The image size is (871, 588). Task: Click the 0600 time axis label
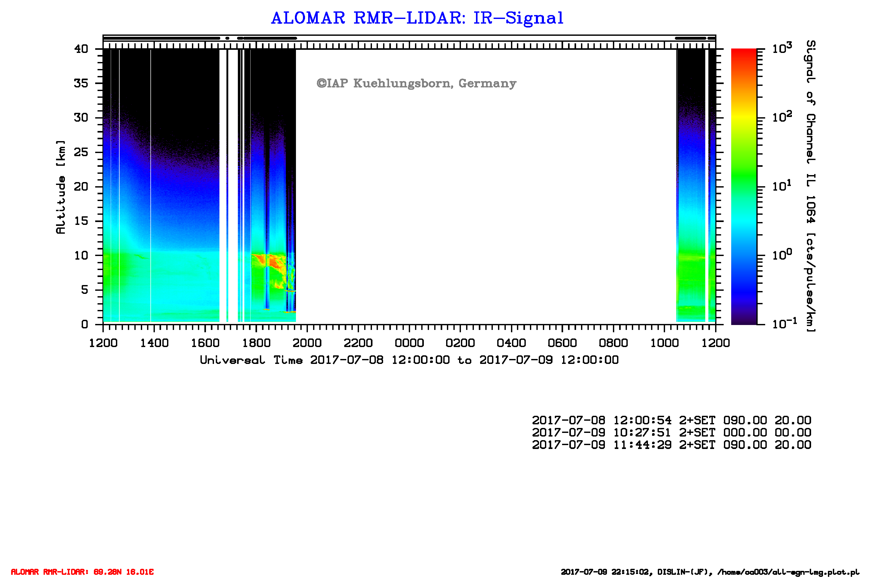click(x=562, y=343)
